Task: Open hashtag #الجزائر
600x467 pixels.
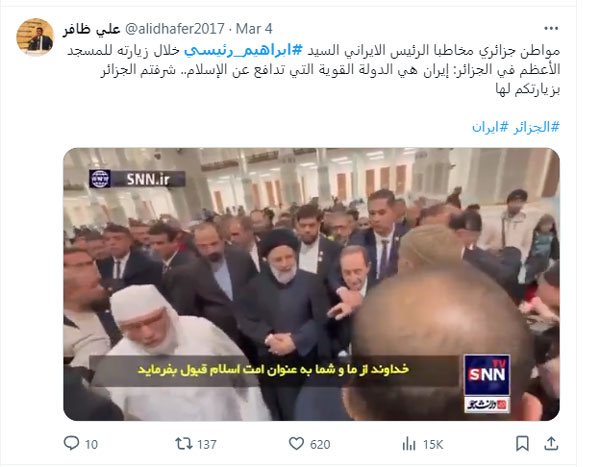Action: click(x=536, y=127)
